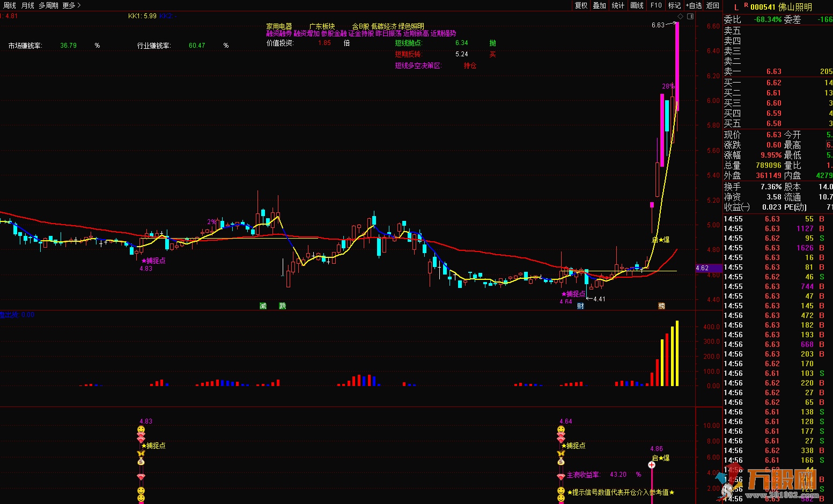Click the ★捕捉点 label at 4.64 on chart
Screen dimensions: 833x504
coord(573,294)
